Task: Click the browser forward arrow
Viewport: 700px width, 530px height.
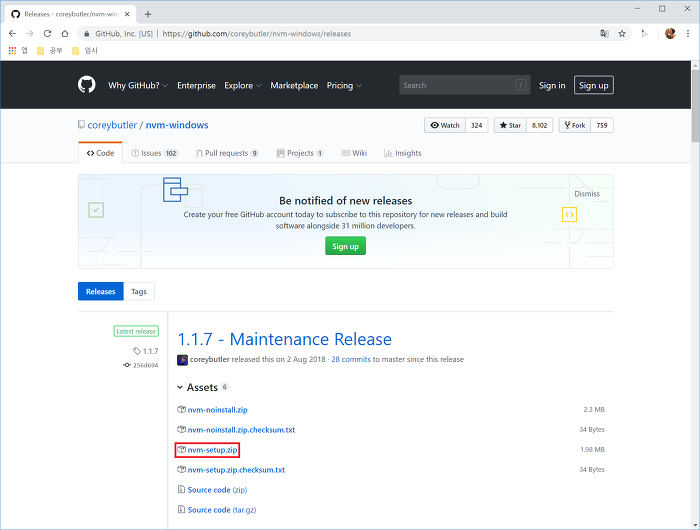Action: click(30, 33)
